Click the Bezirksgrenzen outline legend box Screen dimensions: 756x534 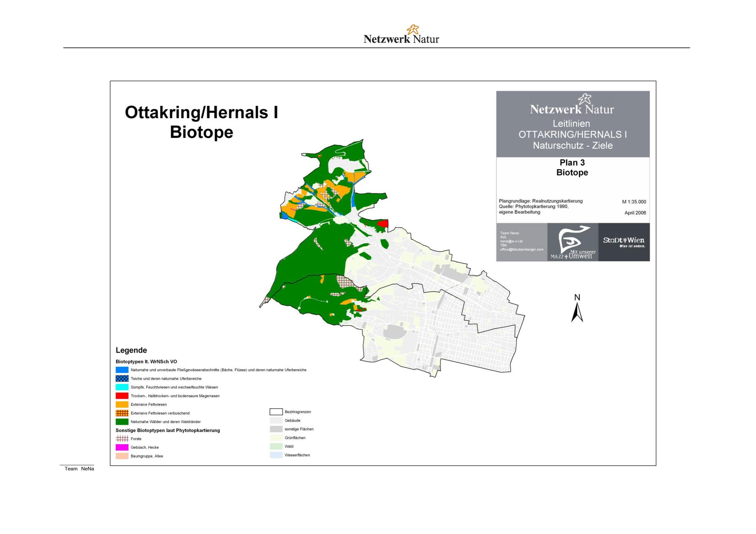click(x=276, y=412)
